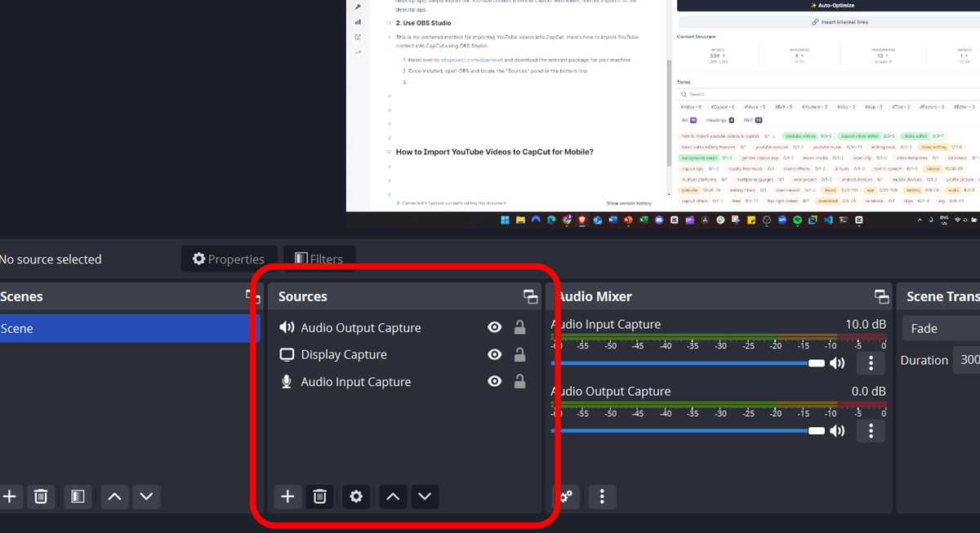Move source down in the Sources list
This screenshot has height=533, width=980.
[x=425, y=495]
